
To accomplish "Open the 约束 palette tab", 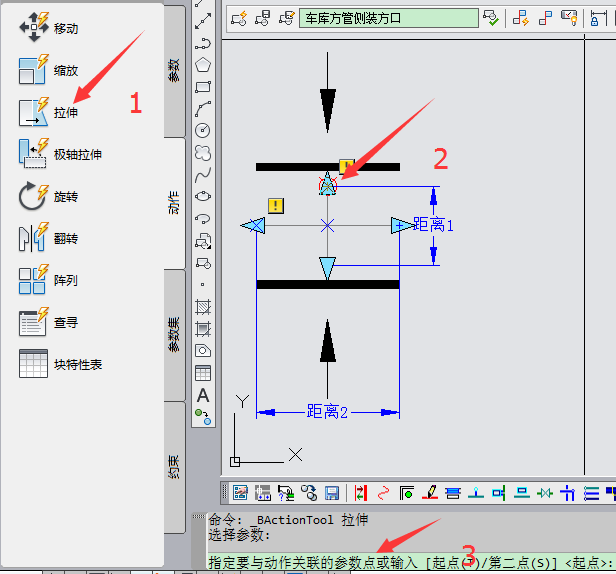I will point(174,467).
